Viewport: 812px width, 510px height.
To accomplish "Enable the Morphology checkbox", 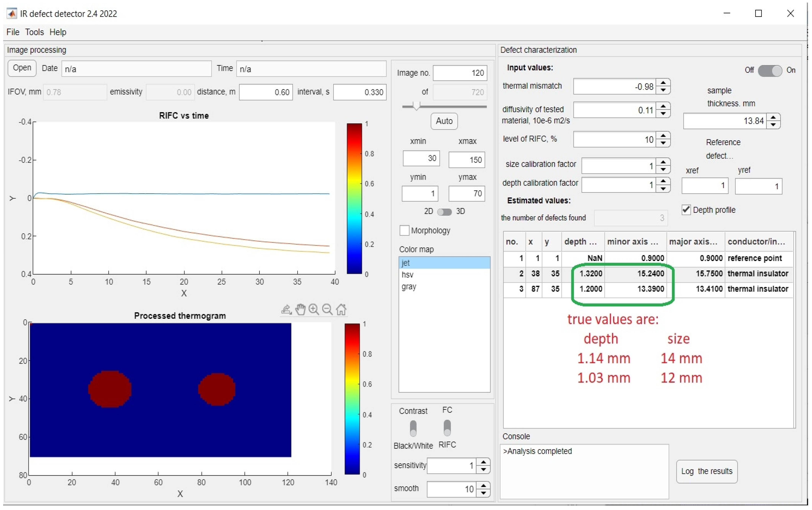I will click(x=404, y=230).
